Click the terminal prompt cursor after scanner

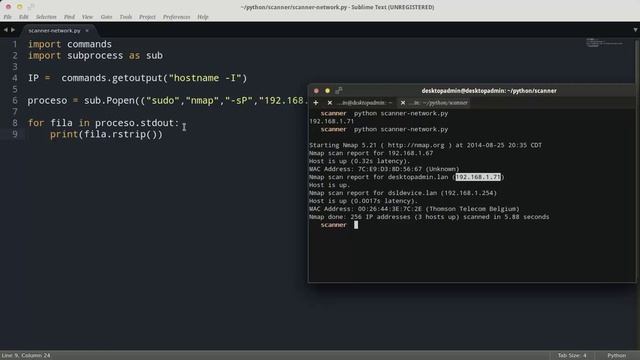[x=356, y=225]
